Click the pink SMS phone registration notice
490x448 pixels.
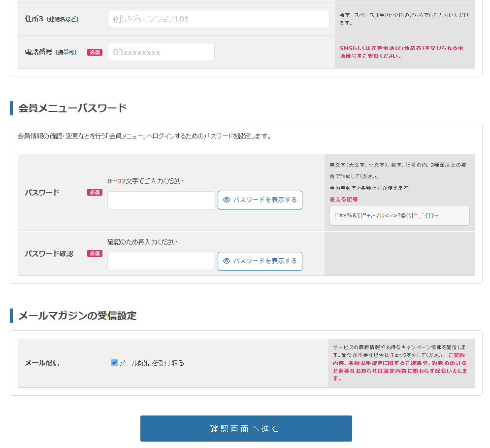401,52
